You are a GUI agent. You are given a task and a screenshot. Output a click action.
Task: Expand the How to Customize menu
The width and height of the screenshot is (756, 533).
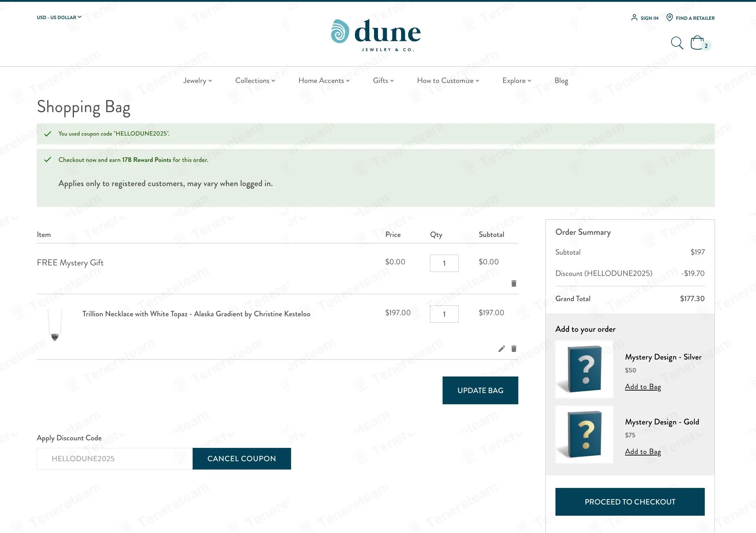click(448, 80)
